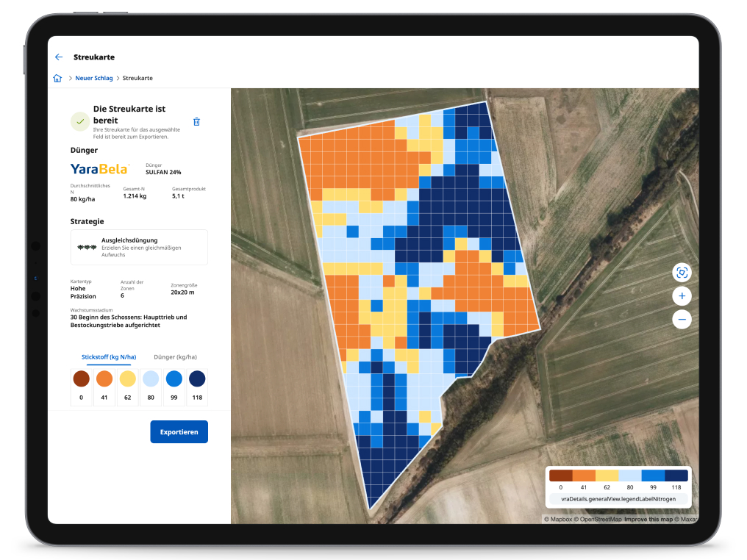747x560 pixels.
Task: Switch to the Dünger (kg/ha) tab
Action: coord(169,356)
